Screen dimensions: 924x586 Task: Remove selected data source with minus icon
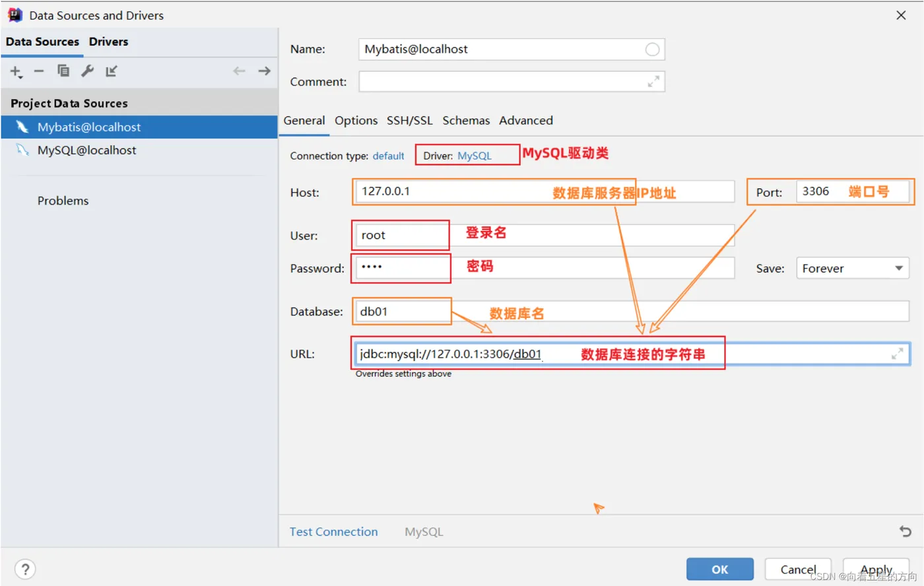pyautogui.click(x=39, y=71)
